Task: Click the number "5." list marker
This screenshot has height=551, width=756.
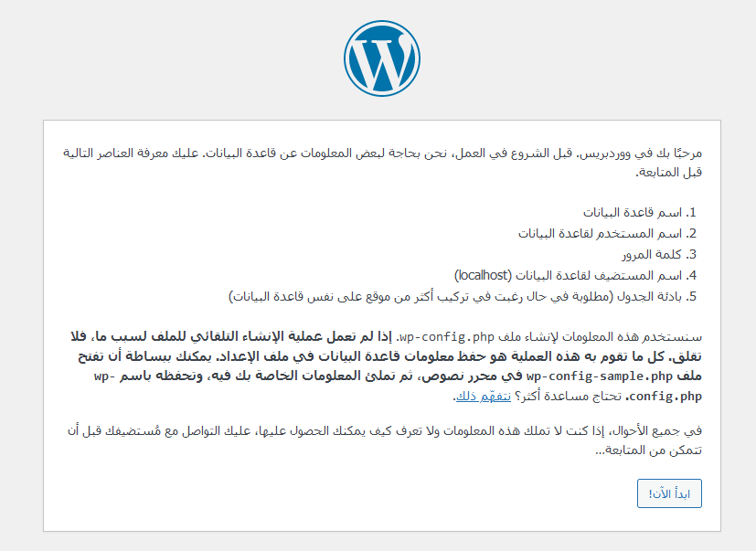Action: click(693, 296)
